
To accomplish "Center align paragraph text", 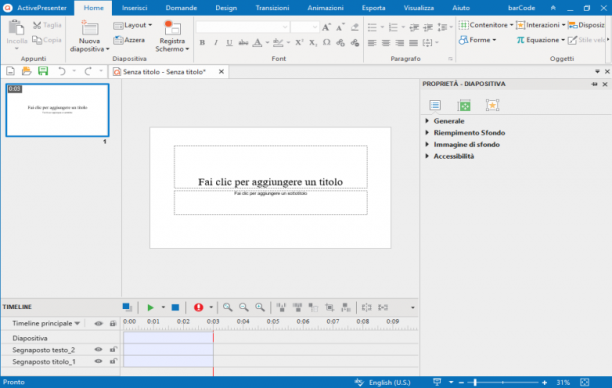I will 386,43.
